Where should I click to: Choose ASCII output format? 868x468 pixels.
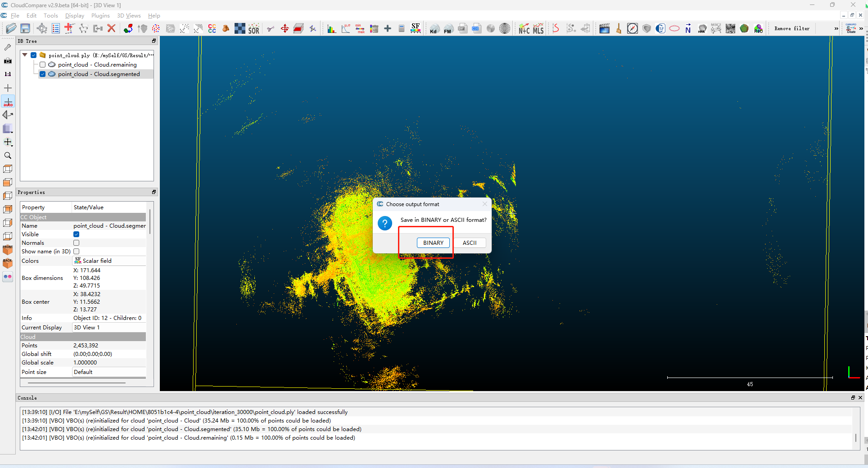click(469, 243)
